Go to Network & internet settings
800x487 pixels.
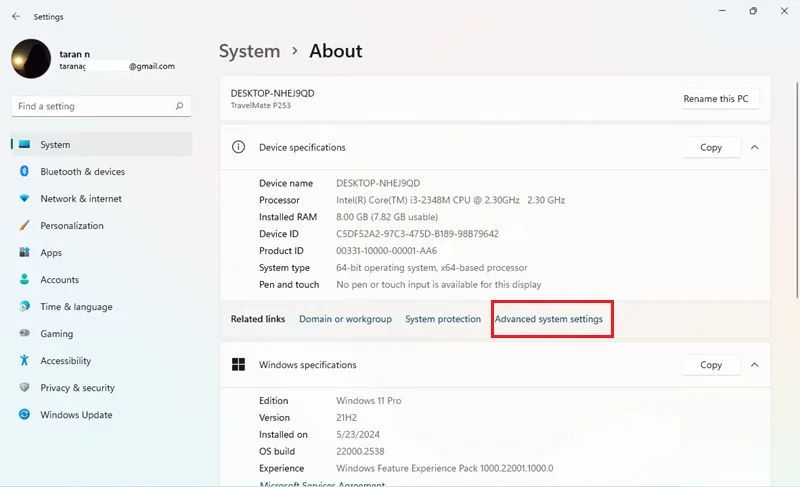pyautogui.click(x=102, y=198)
